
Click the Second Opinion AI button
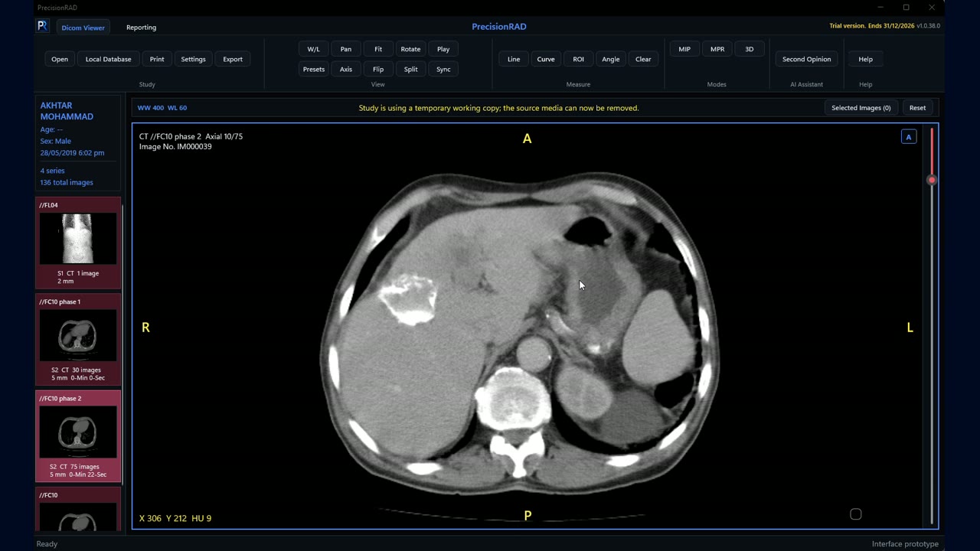[x=806, y=59]
